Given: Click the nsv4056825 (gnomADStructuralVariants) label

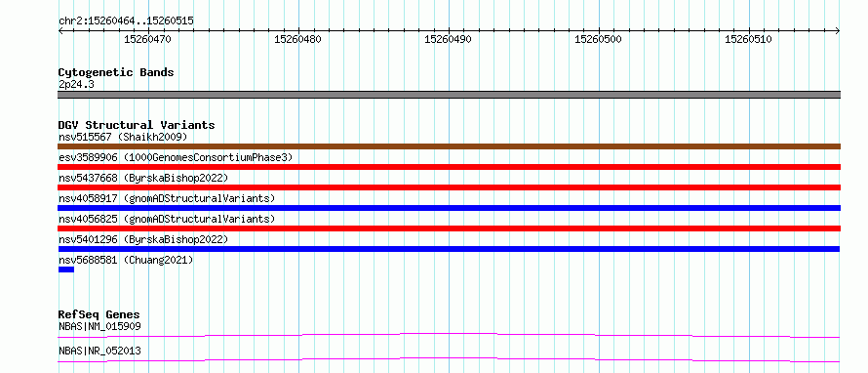Looking at the screenshot, I should [167, 219].
